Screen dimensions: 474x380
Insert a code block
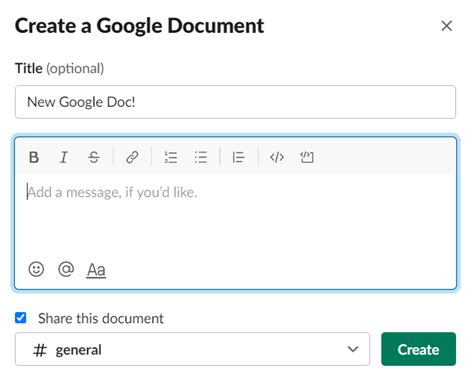(307, 157)
